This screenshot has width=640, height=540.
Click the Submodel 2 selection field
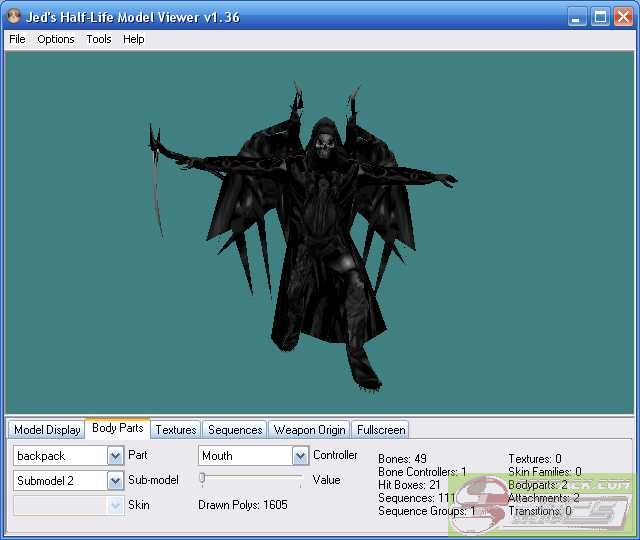tap(60, 481)
